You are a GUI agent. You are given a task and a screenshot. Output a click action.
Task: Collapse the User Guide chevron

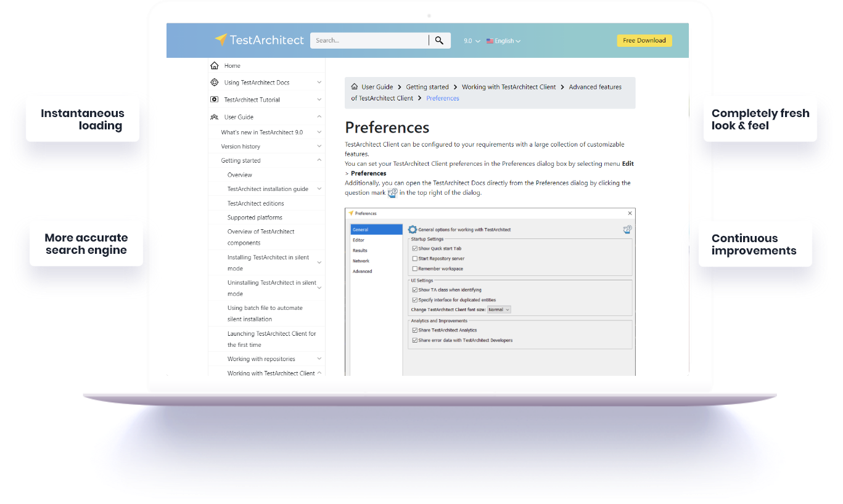[319, 116]
